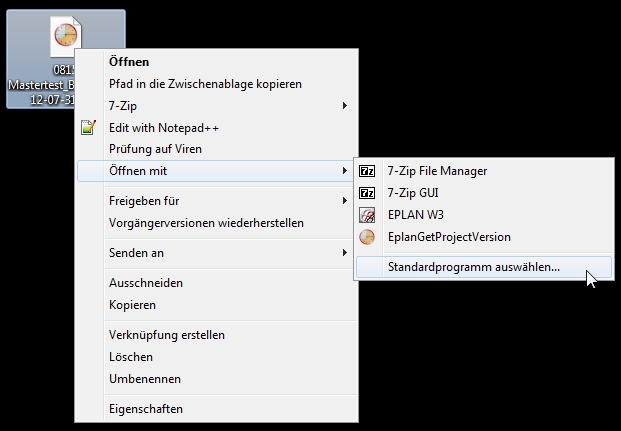
Task: Click the Notepad++ icon in the context menu
Action: point(88,128)
